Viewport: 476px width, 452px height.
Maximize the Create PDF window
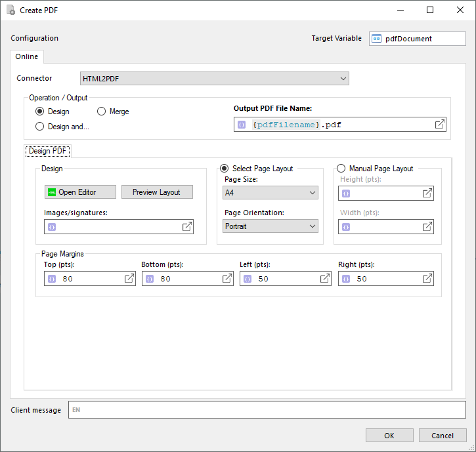click(430, 10)
